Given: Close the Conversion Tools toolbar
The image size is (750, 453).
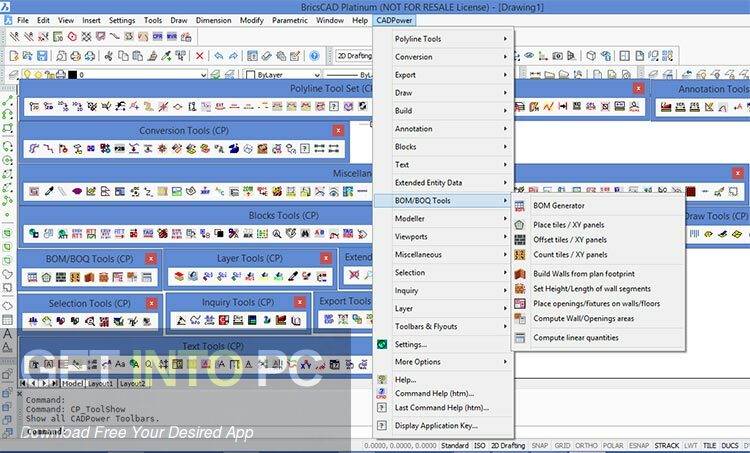Looking at the screenshot, I should [338, 130].
